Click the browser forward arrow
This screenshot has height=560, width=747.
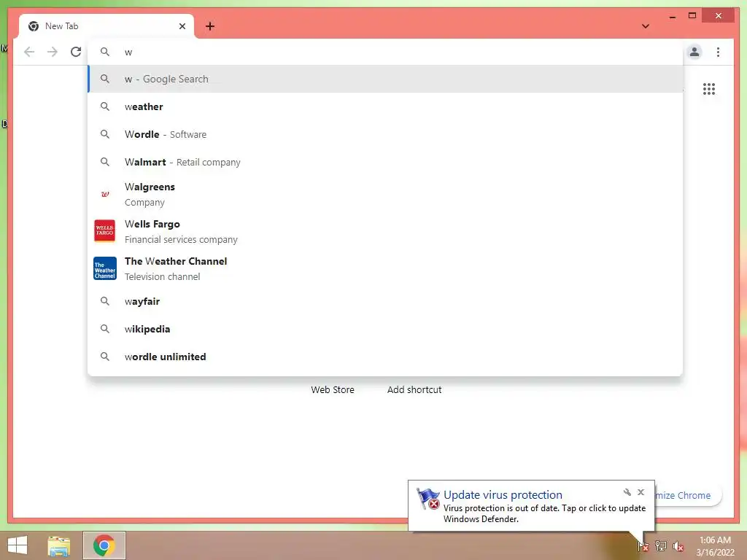pos(53,52)
